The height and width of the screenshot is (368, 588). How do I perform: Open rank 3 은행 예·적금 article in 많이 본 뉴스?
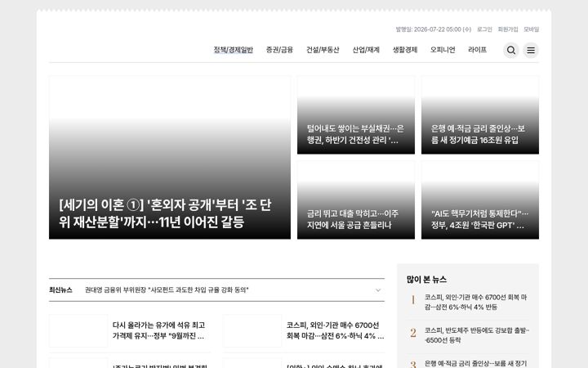tap(475, 363)
